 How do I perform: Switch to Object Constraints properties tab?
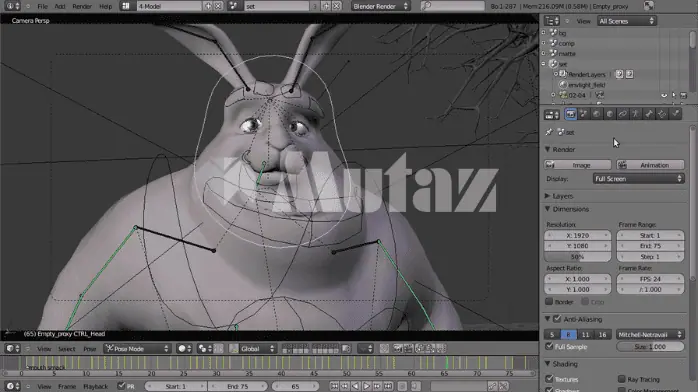click(622, 114)
